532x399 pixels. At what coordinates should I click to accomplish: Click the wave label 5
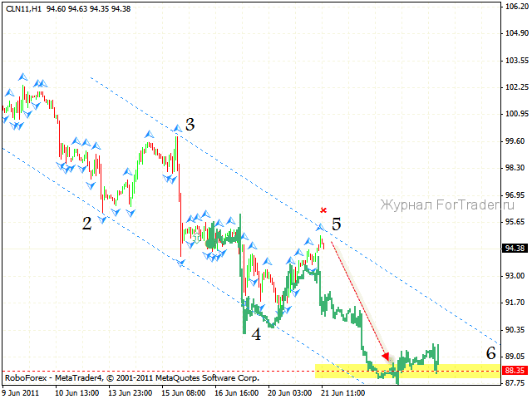coord(336,224)
